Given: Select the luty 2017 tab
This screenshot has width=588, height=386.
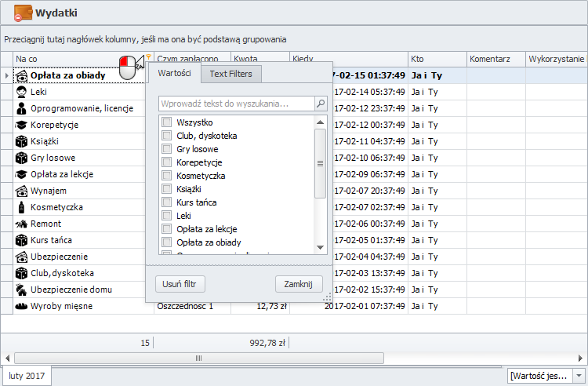Looking at the screenshot, I should point(27,376).
